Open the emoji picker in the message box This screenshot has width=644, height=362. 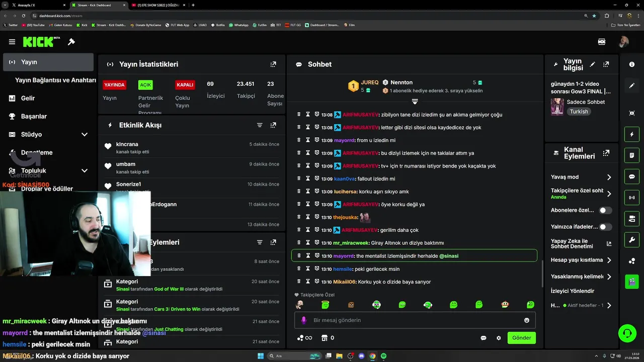[527, 320]
